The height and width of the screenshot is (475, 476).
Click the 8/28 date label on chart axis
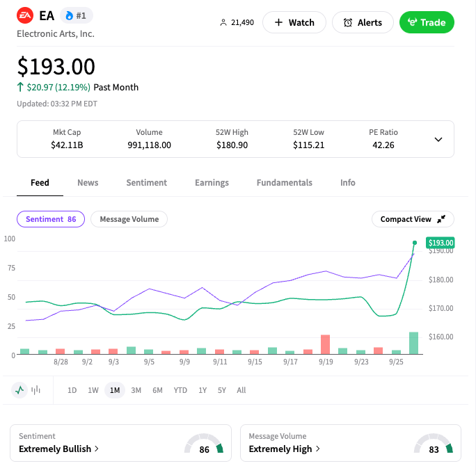coord(61,362)
